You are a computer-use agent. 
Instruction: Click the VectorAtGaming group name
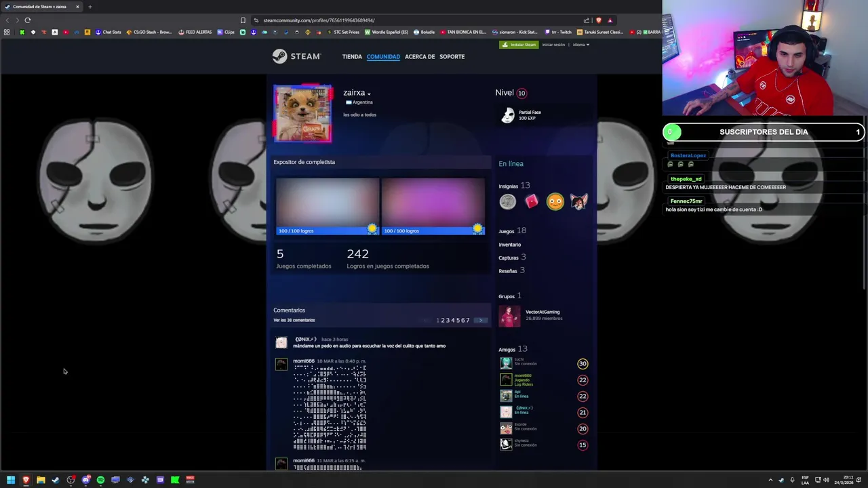coord(542,312)
